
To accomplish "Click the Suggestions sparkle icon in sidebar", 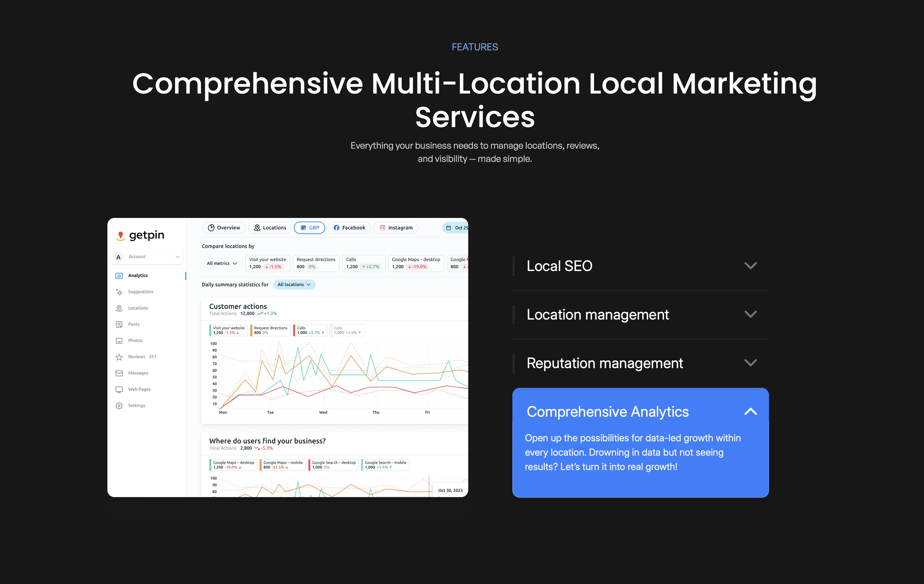I will coord(119,292).
